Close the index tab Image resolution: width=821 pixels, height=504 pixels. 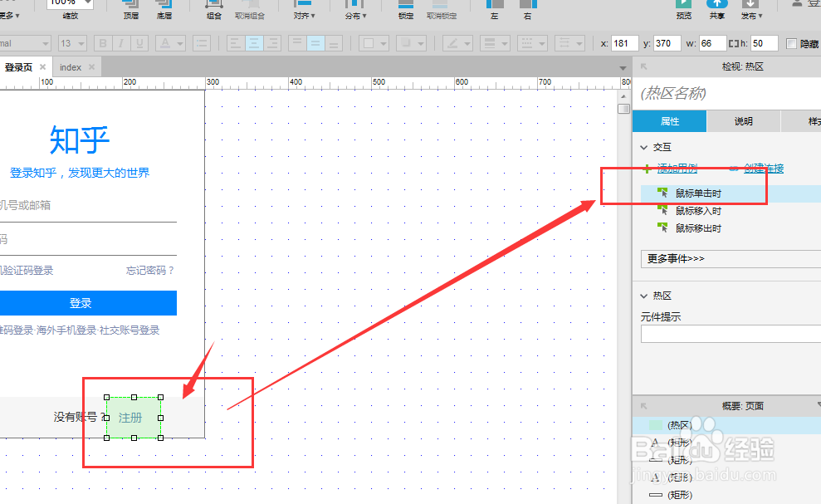pos(91,67)
